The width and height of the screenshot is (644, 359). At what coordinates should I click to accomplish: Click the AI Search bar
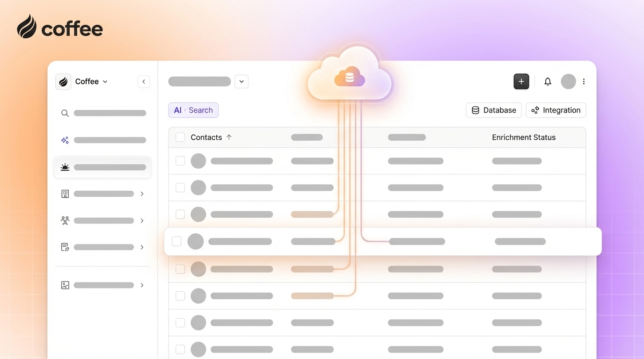193,110
